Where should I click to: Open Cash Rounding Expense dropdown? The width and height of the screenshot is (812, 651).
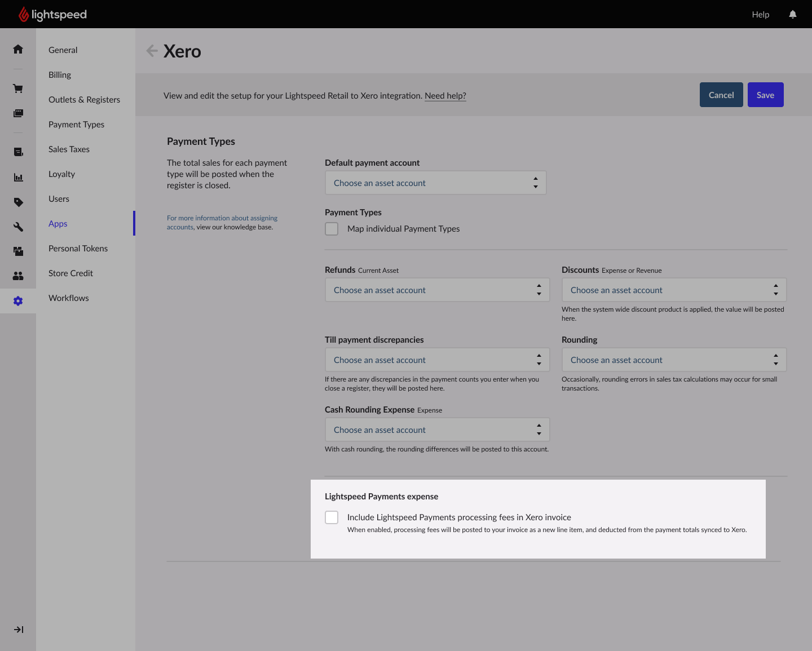(x=437, y=429)
